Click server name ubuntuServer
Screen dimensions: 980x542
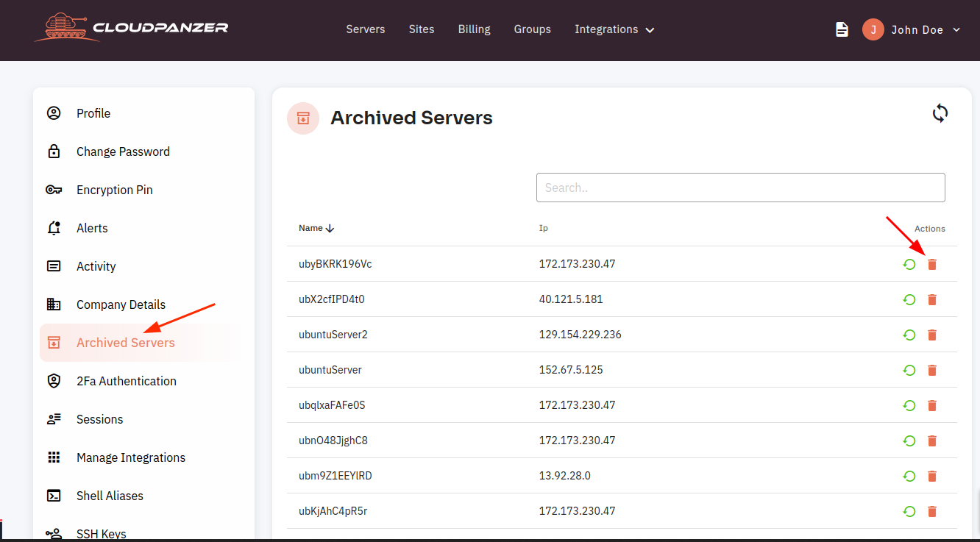(330, 370)
